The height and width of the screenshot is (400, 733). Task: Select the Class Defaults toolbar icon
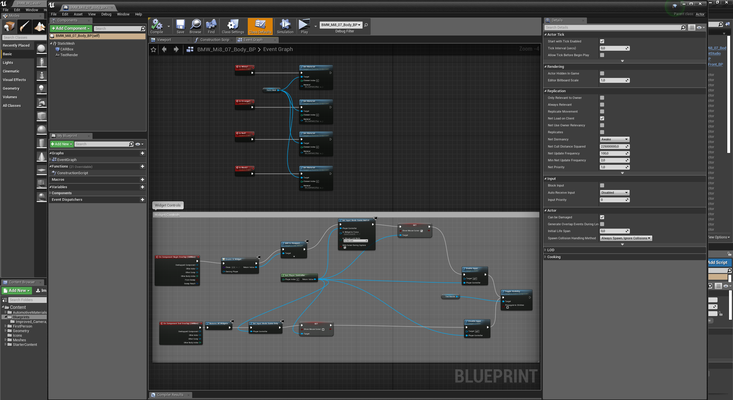260,25
